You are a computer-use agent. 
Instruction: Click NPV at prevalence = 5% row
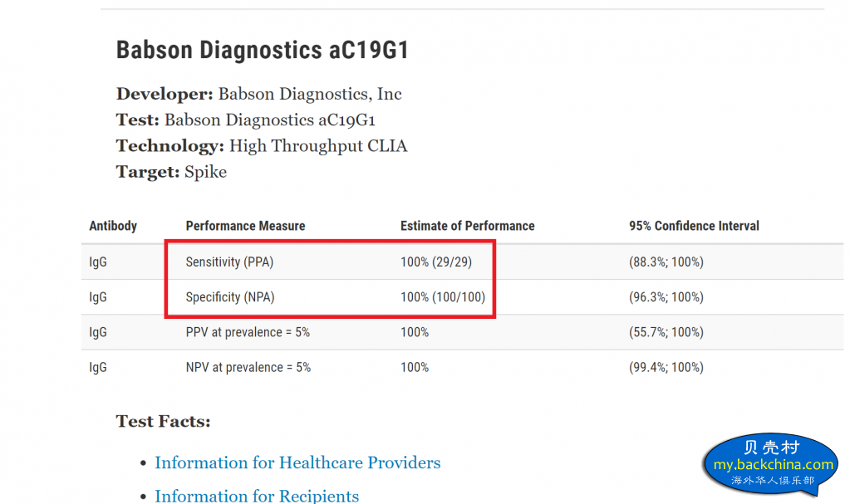click(463, 368)
